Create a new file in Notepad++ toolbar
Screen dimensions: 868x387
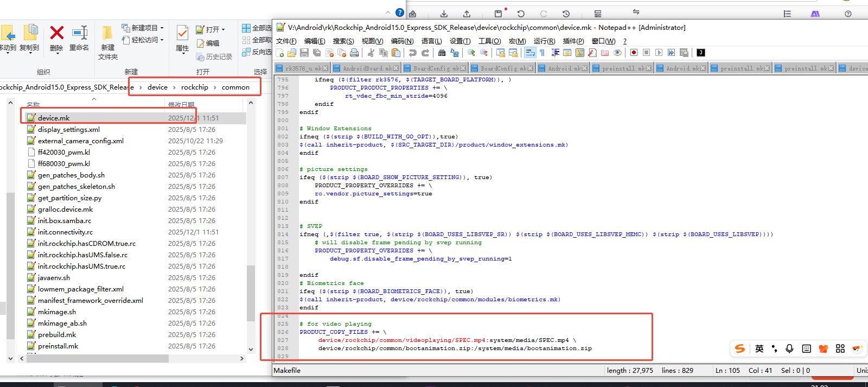tap(280, 53)
